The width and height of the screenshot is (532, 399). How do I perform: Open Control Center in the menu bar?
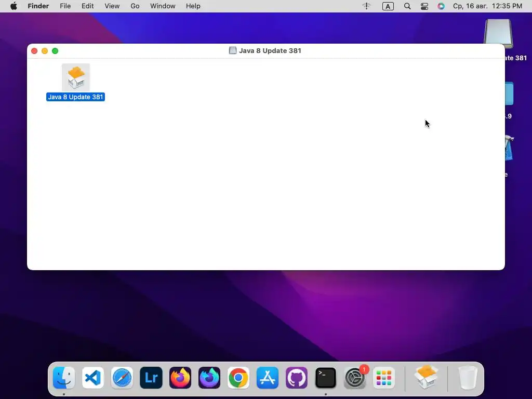point(424,6)
